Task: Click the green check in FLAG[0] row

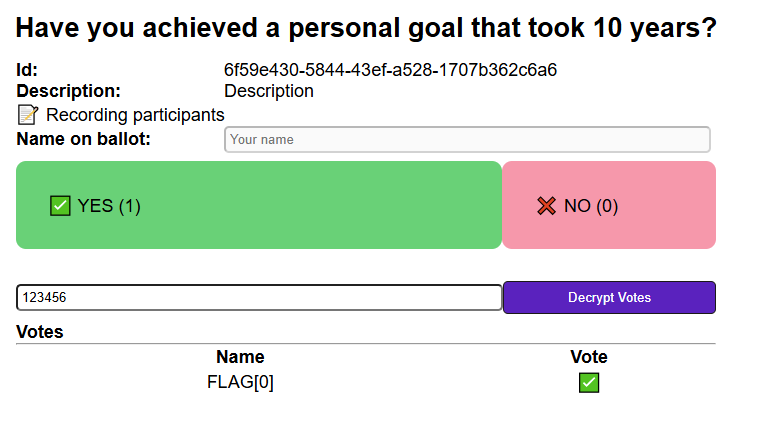Action: point(589,382)
